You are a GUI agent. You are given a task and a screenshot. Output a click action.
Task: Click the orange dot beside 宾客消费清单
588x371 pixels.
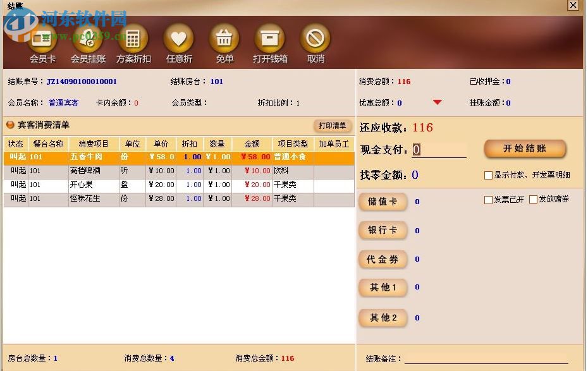(10, 125)
